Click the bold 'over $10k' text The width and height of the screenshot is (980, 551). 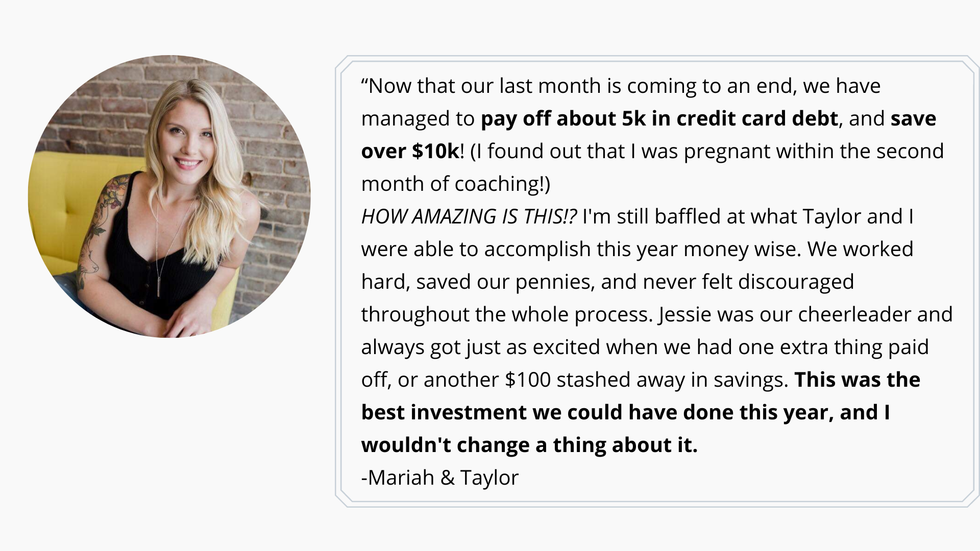410,152
